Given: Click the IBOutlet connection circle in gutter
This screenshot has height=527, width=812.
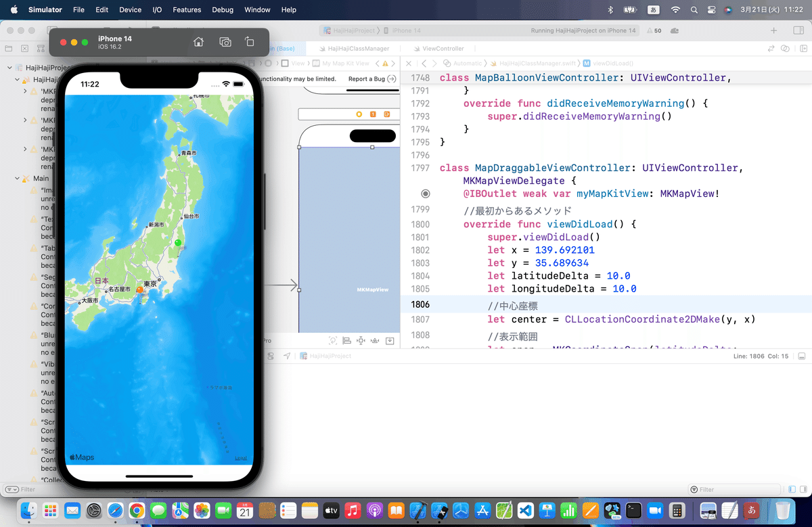Looking at the screenshot, I should pyautogui.click(x=425, y=193).
